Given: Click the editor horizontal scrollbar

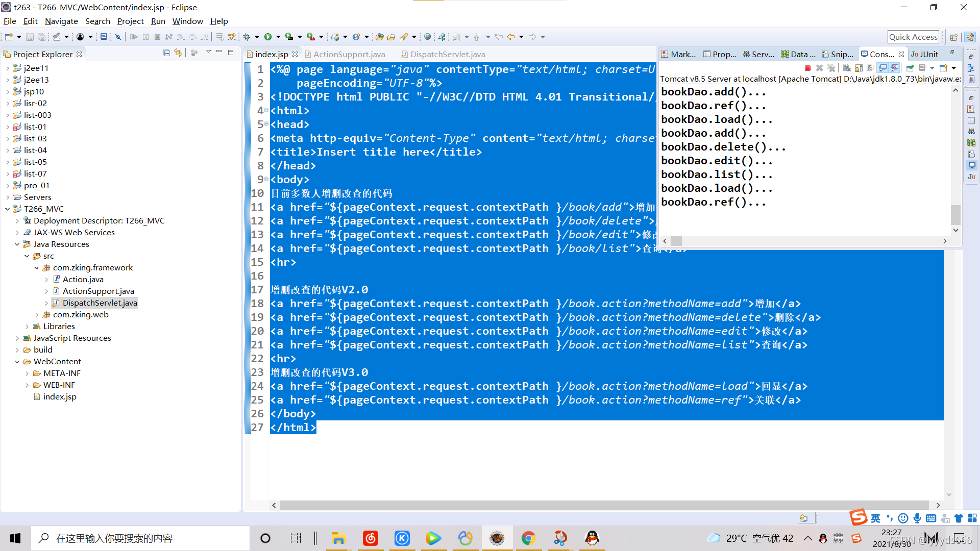Looking at the screenshot, I should coord(602,505).
